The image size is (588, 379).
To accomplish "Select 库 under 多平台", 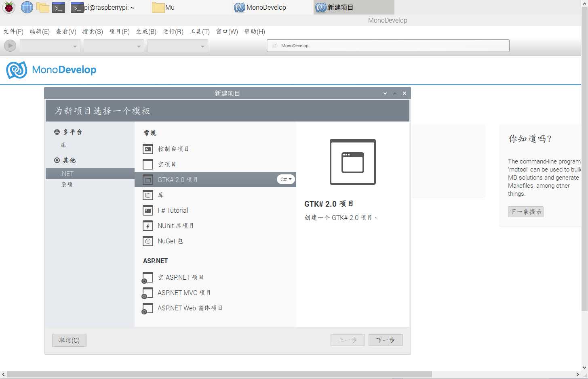I will click(x=63, y=145).
